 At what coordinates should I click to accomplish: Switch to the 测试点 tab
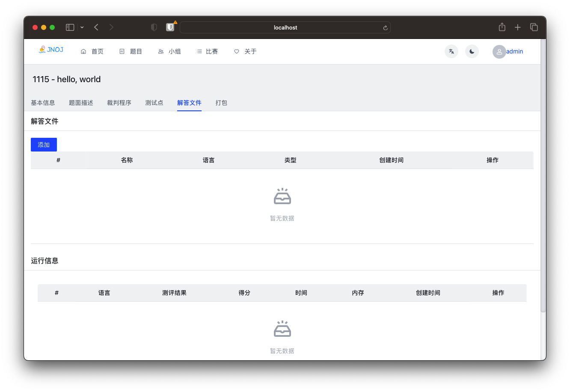click(154, 103)
